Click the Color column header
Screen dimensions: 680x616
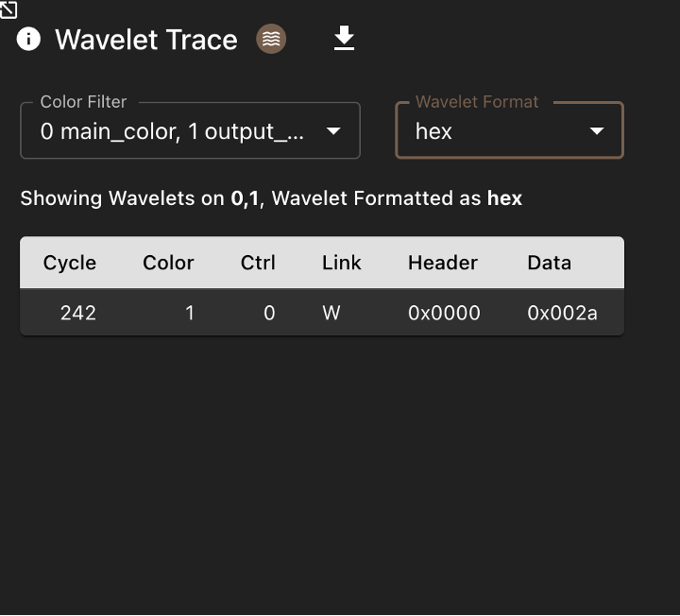coord(168,263)
